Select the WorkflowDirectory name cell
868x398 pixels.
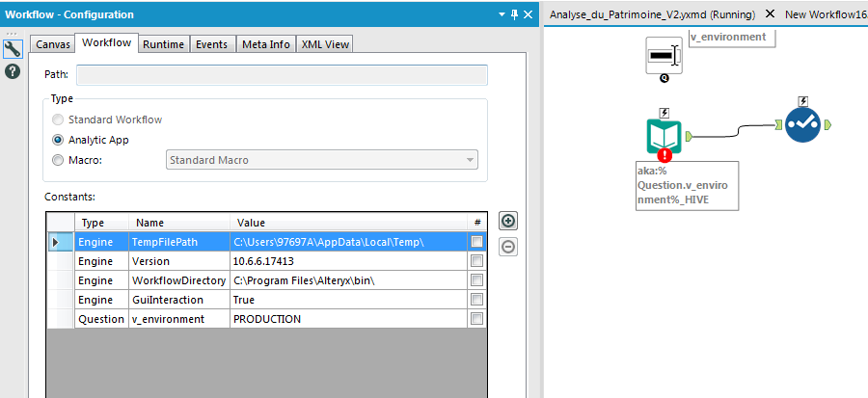point(179,280)
